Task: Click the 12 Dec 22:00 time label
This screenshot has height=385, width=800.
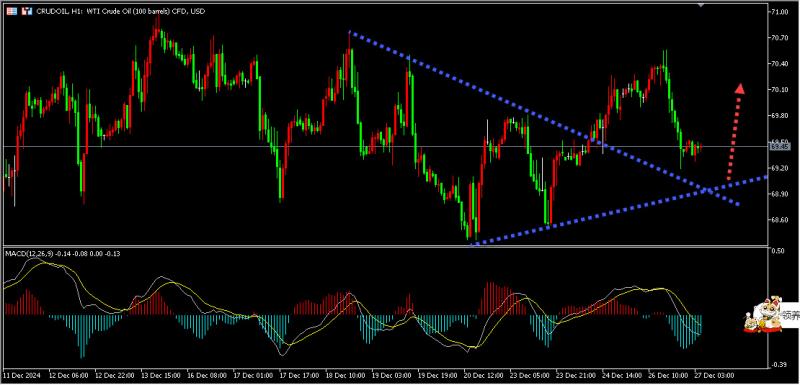Action: tap(115, 375)
